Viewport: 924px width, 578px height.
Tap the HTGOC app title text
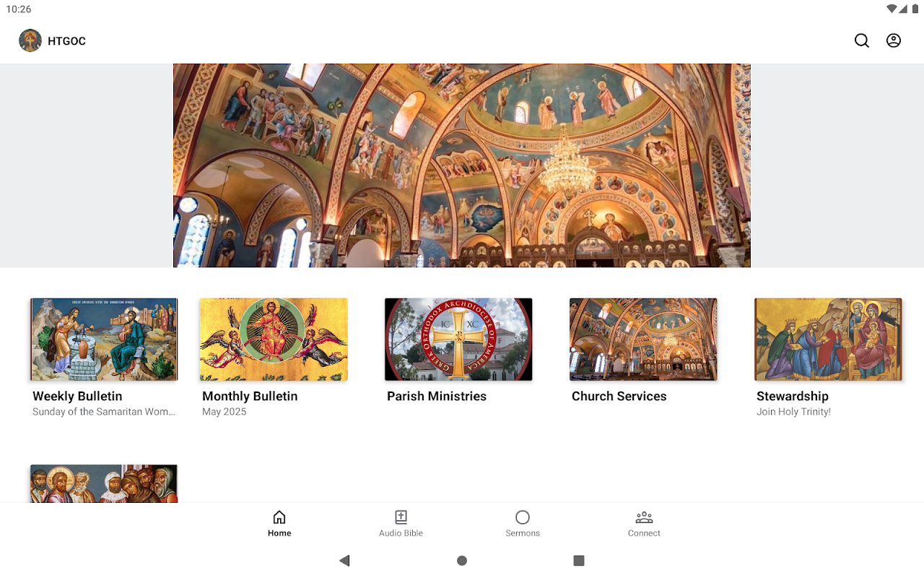tap(66, 41)
